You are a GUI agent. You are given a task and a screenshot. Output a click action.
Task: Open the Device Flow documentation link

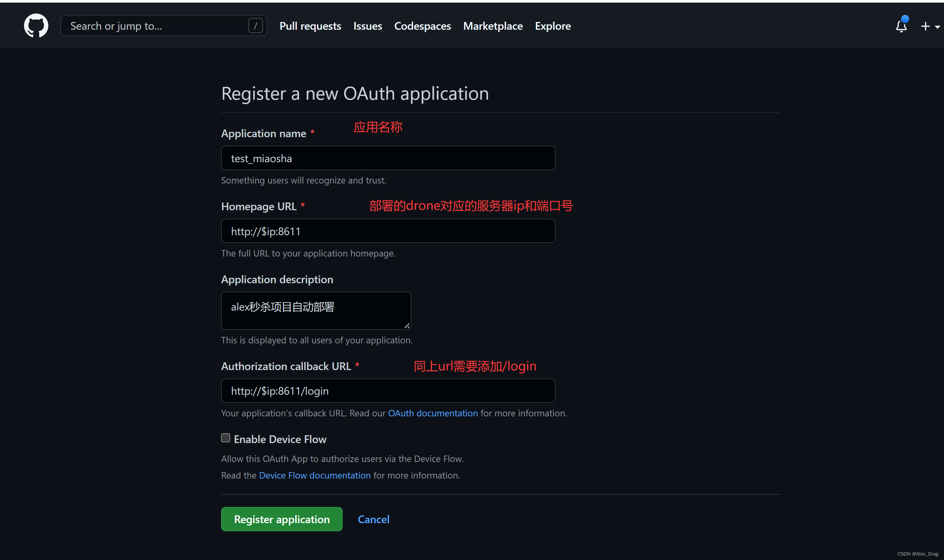click(x=315, y=476)
